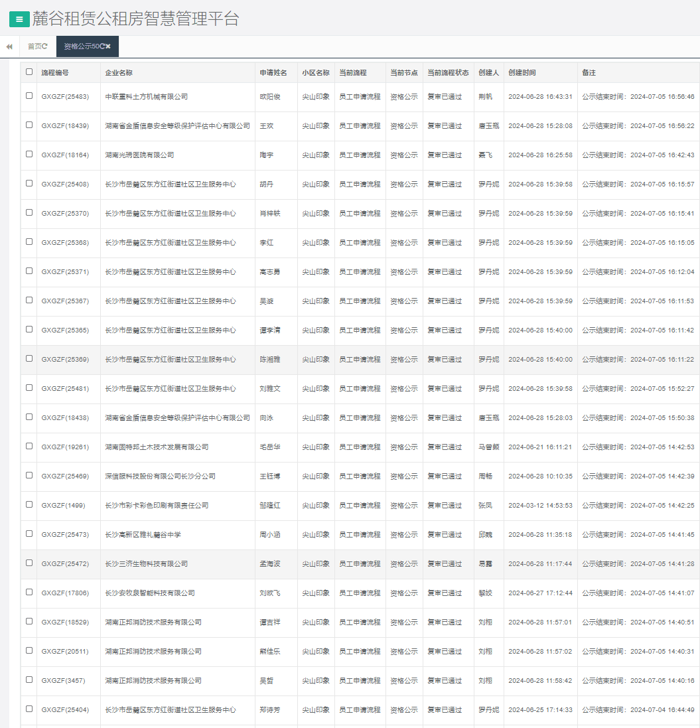Select the 资格公示50 tab label
Image resolution: width=700 pixels, height=728 pixels.
click(81, 46)
